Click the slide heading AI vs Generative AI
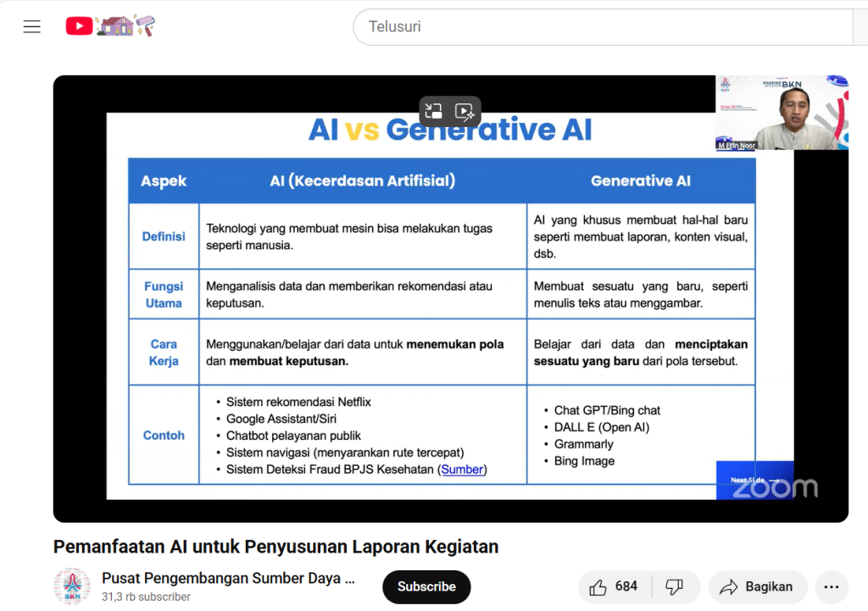The height and width of the screenshot is (611, 868). [450, 130]
